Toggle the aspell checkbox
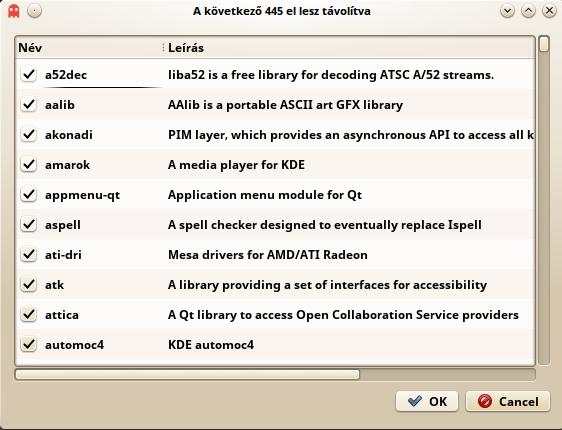The image size is (562, 430). pyautogui.click(x=28, y=225)
